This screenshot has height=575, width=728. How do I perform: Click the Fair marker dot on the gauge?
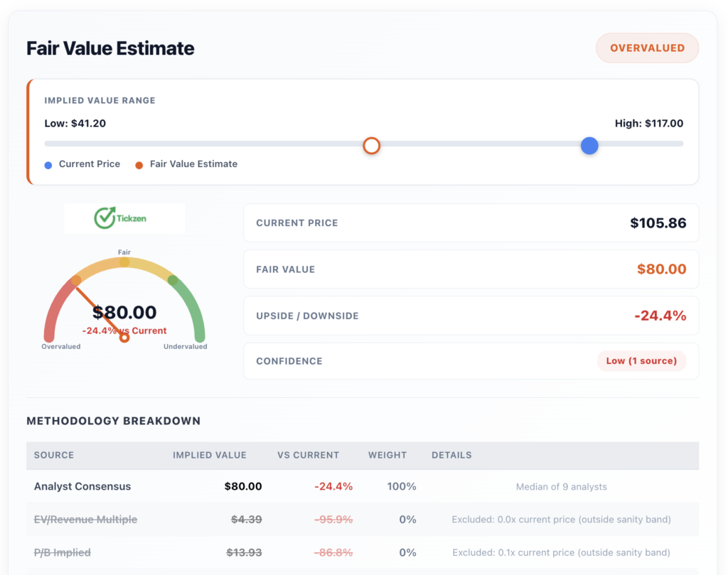tap(124, 262)
